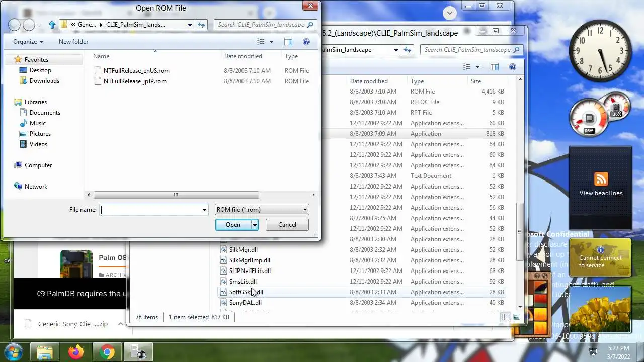Viewport: 644px width, 362px height.
Task: Select Computer in navigation pane
Action: 38,165
